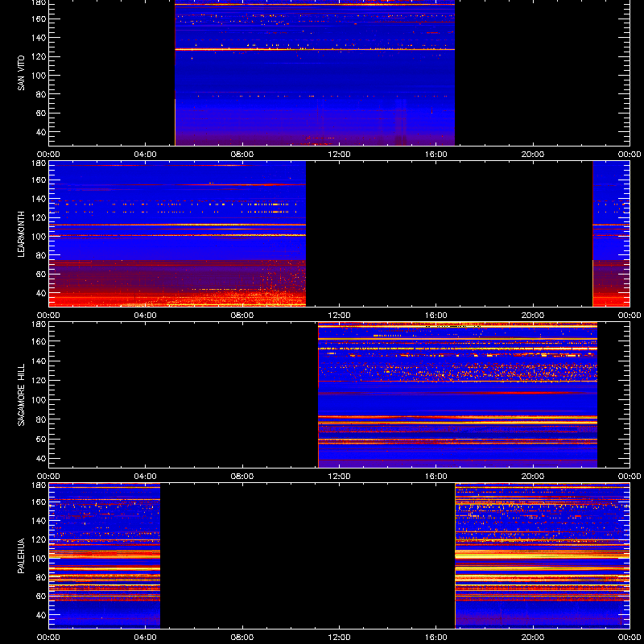Select Palehua's evening spectrogram data block

pyautogui.click(x=542, y=555)
